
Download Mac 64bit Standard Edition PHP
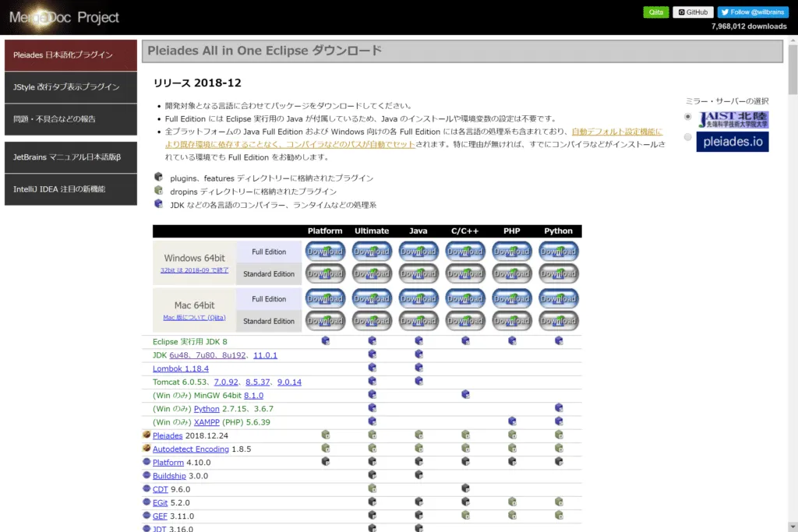(512, 321)
